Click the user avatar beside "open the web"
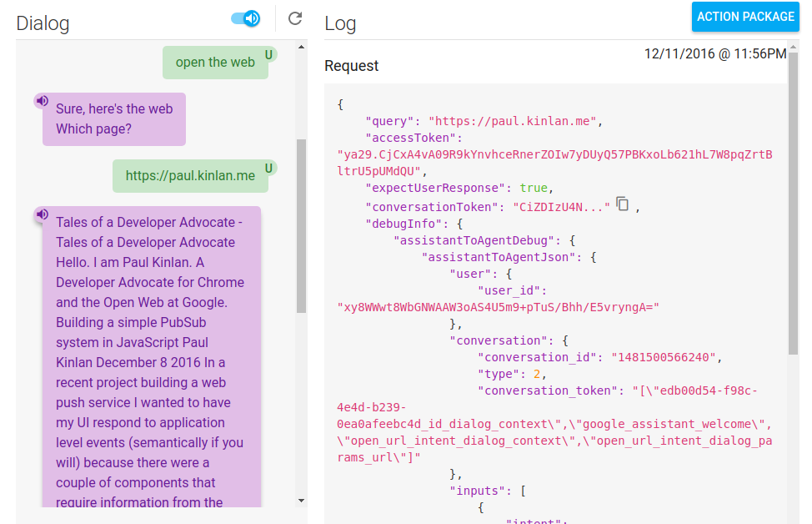812x524 pixels. 268,55
